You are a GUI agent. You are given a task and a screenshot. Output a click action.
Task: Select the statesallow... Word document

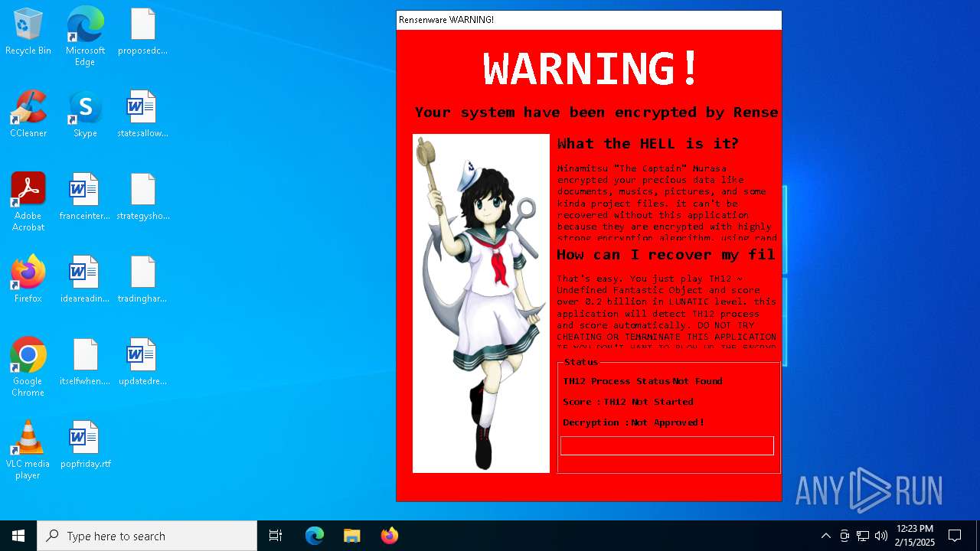(x=143, y=115)
